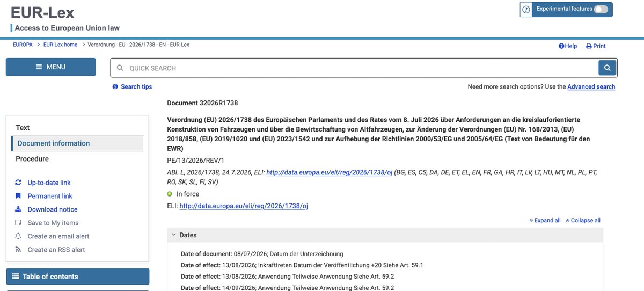Click the Save to My items icon

point(18,223)
